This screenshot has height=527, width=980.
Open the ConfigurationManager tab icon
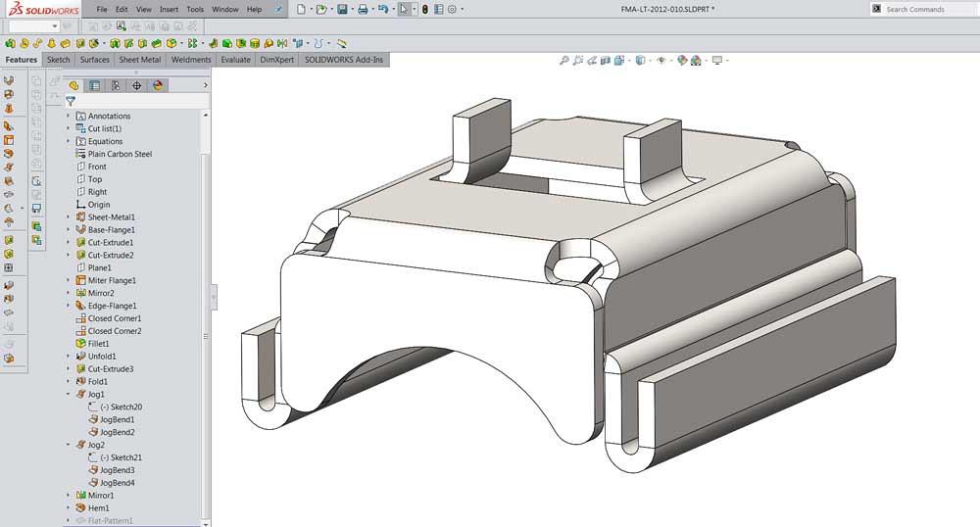[x=116, y=85]
